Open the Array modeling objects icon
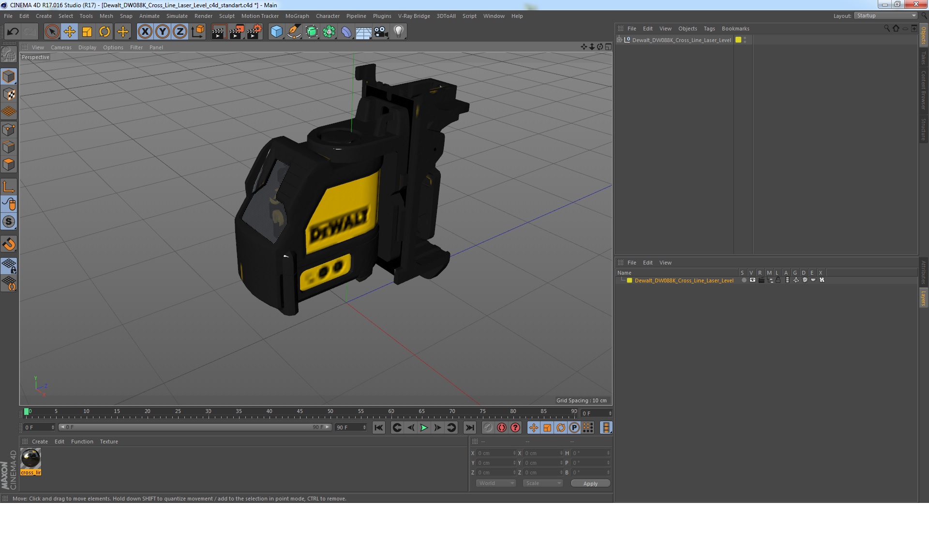The image size is (929, 560). click(329, 32)
